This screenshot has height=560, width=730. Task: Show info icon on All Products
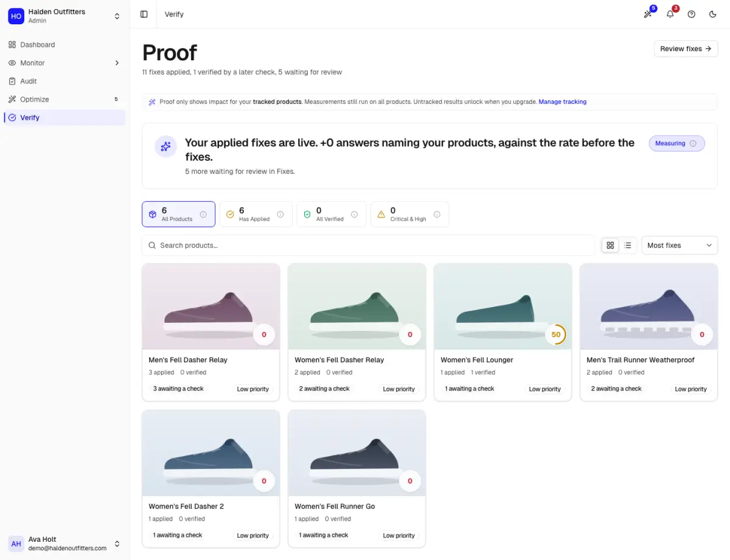coord(203,214)
